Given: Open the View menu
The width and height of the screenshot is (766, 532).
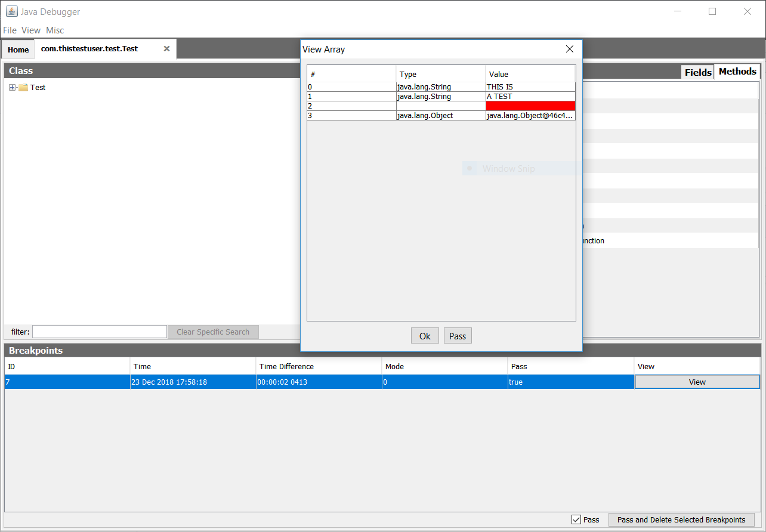Looking at the screenshot, I should (x=31, y=30).
